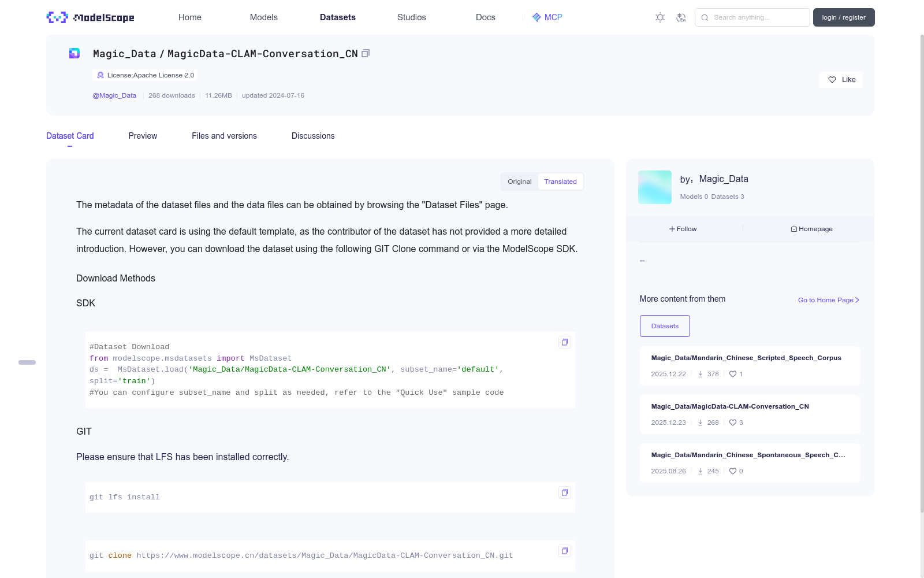Switch dataset card to Translated version

click(560, 181)
